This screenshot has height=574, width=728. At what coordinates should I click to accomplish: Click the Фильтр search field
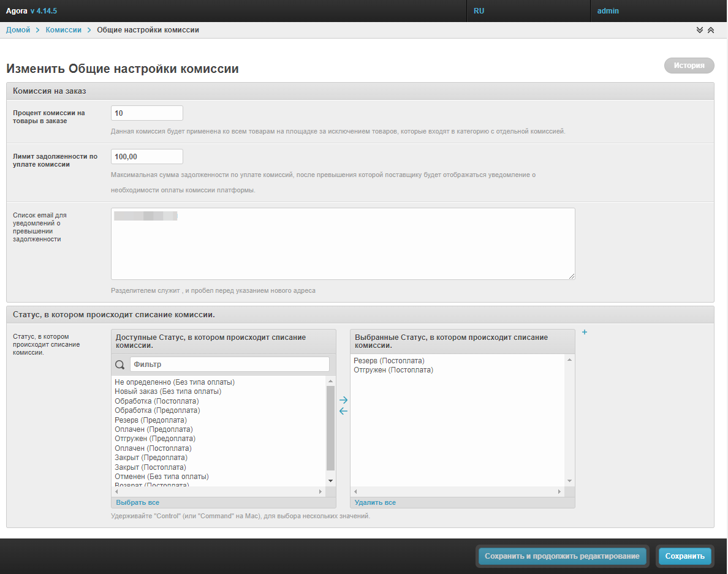pyautogui.click(x=229, y=364)
